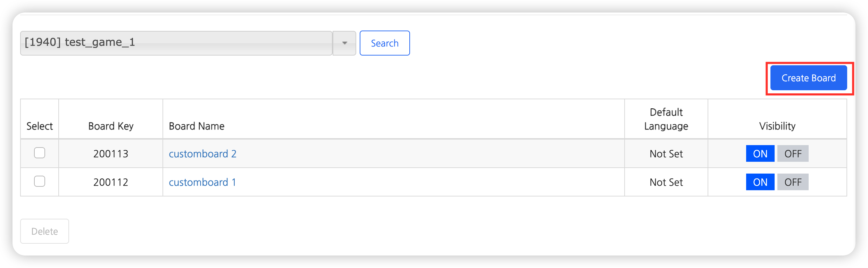Screen dimensions: 868x268
Task: Click the Board Key column header
Action: click(111, 126)
